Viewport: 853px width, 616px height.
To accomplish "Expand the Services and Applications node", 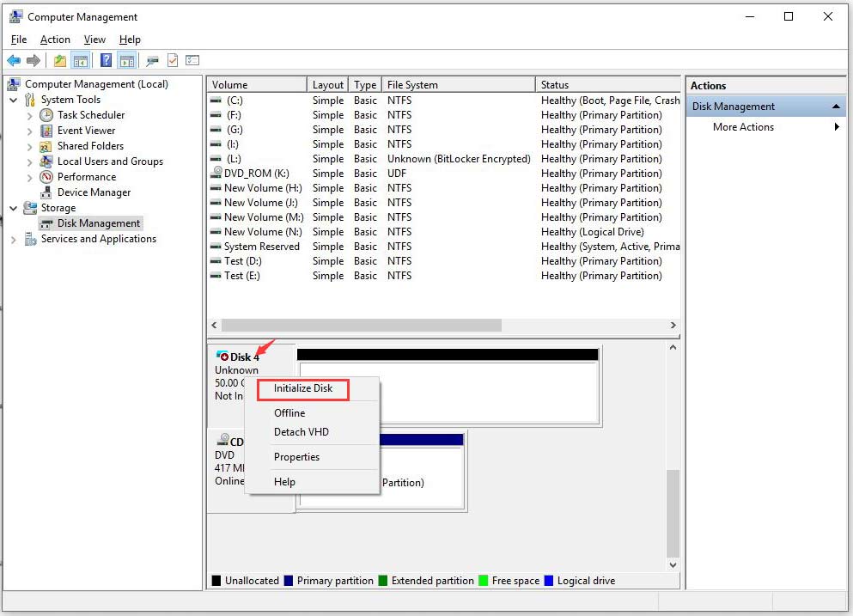I will coord(13,239).
